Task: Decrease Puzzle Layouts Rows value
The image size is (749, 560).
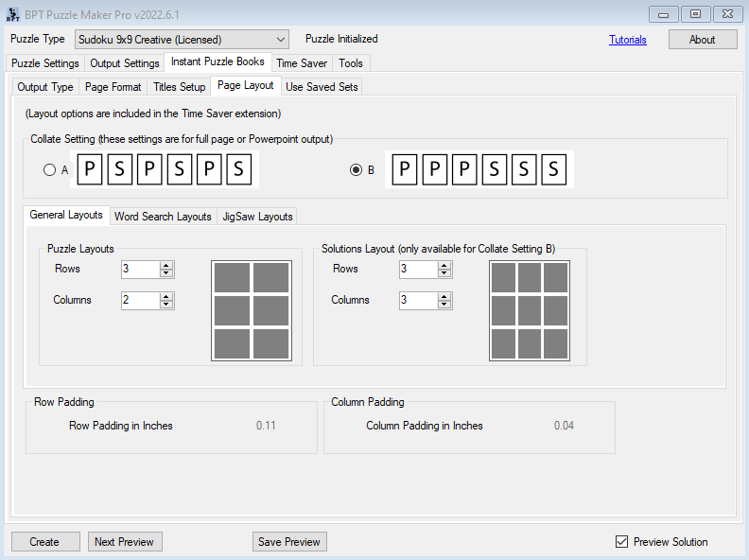Action: click(166, 273)
